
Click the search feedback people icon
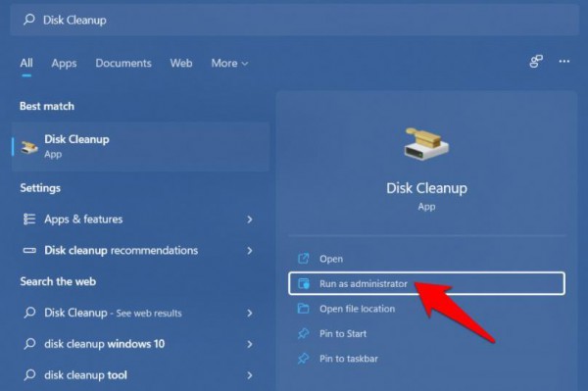coord(536,61)
